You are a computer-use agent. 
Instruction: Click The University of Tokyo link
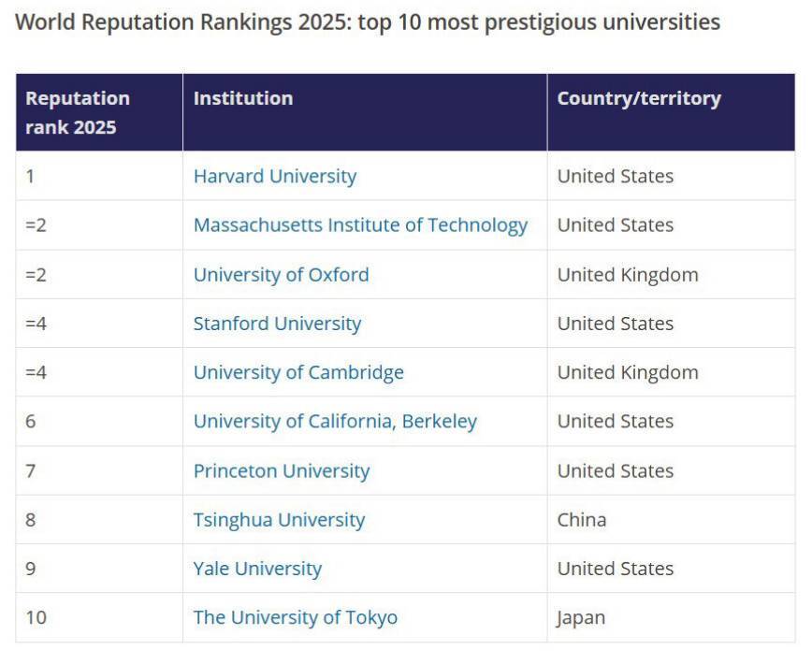point(295,618)
